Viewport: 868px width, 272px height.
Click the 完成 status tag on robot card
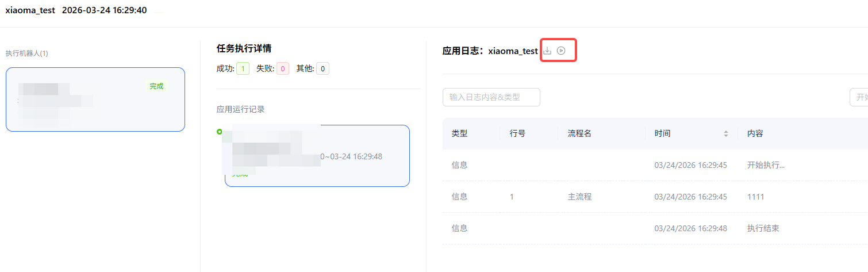[x=156, y=86]
